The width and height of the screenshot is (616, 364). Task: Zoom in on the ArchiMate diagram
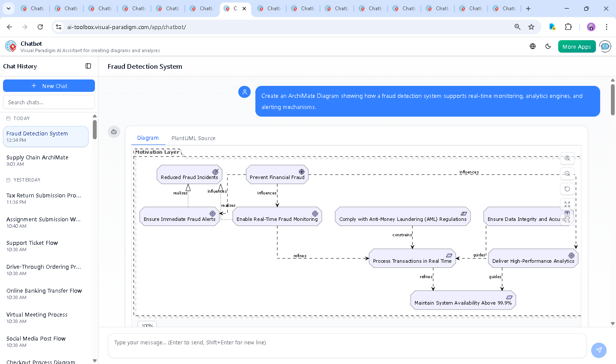click(x=567, y=158)
